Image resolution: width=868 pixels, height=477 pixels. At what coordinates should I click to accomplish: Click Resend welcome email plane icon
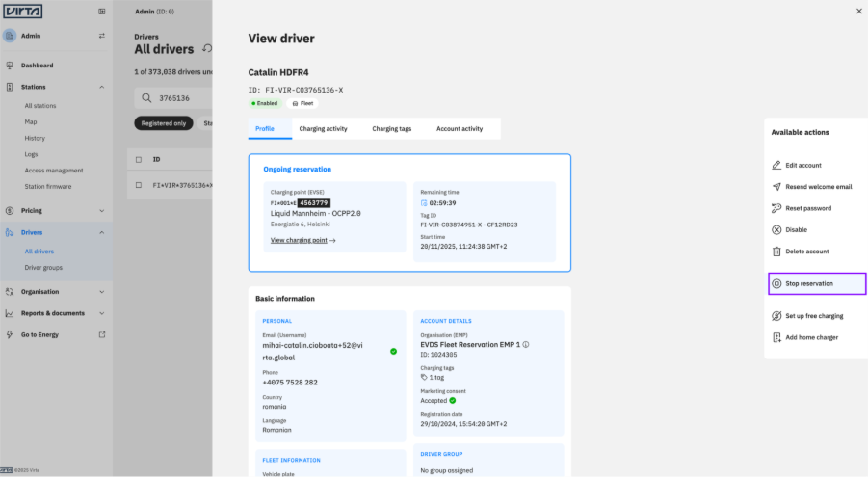pyautogui.click(x=776, y=187)
